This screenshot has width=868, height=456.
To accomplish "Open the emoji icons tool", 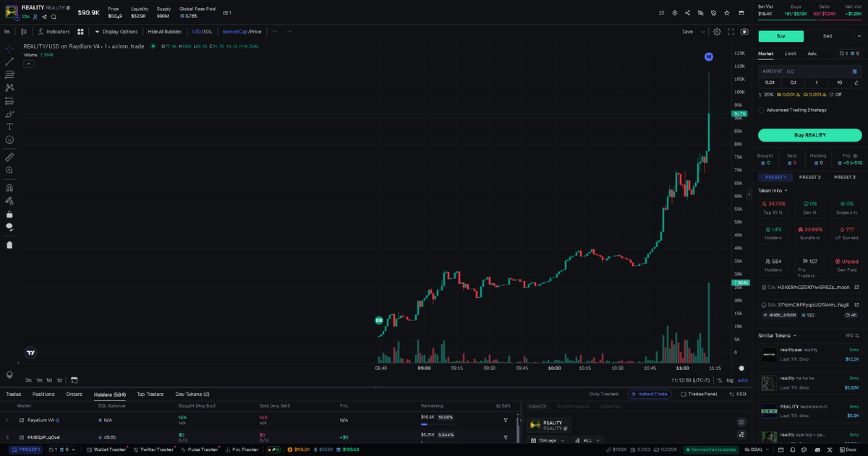I will (9, 139).
